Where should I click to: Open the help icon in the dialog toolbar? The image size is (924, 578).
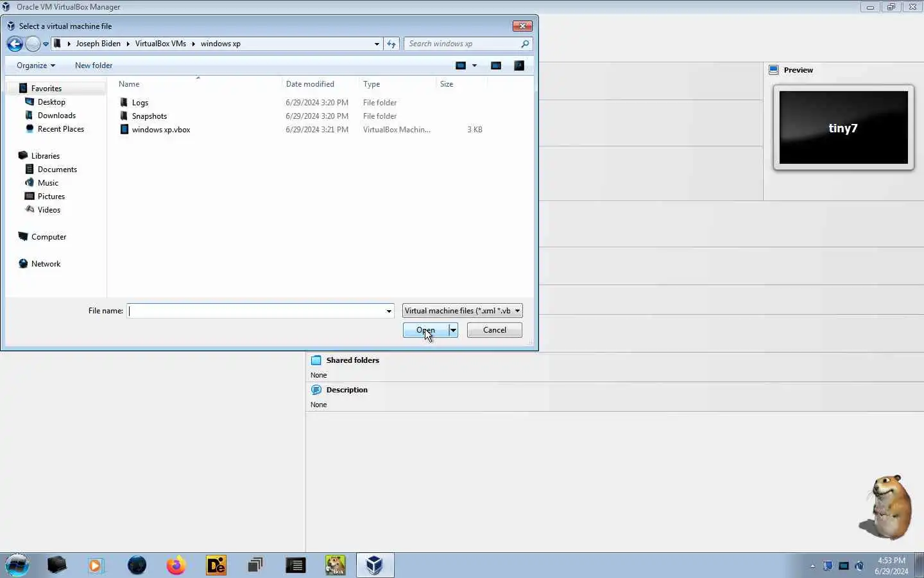pos(519,66)
